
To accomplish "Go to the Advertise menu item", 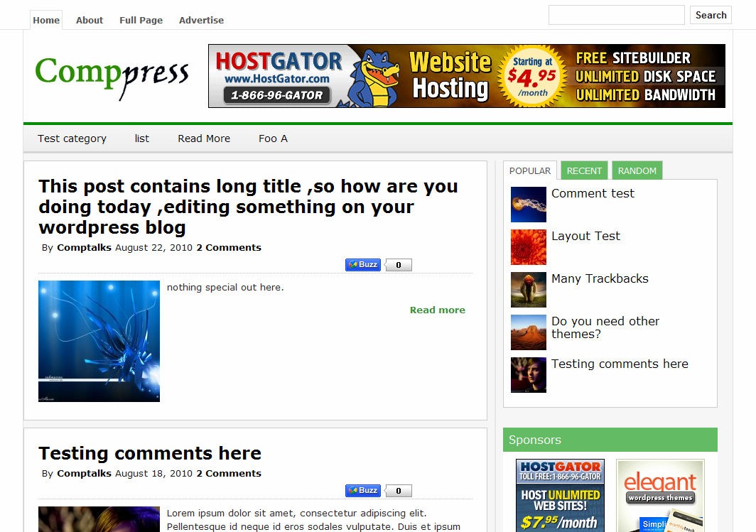I will point(201,20).
